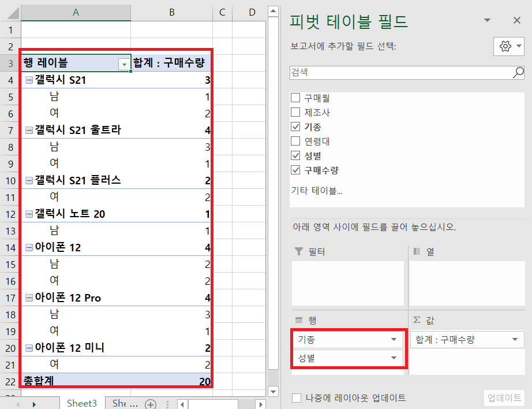Viewport: 532px width, 409px height.
Task: Collapse the 갤럭시 S21 울트라 group
Action: (x=29, y=130)
